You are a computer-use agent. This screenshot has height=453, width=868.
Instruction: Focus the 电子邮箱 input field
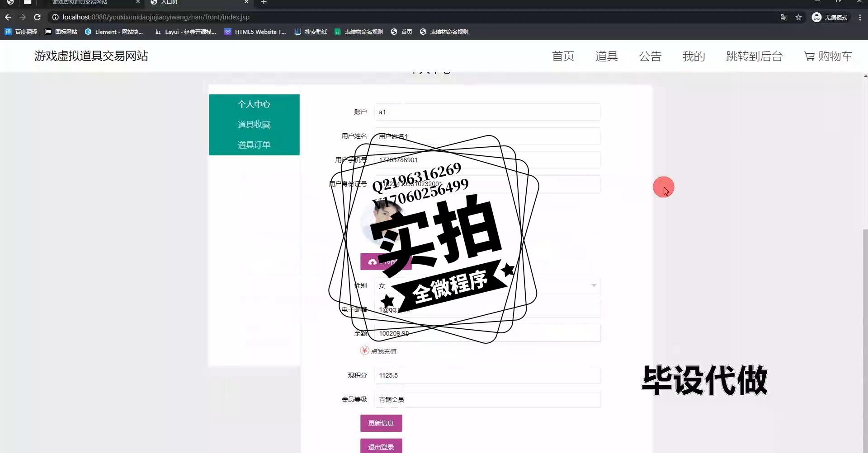[x=487, y=309]
